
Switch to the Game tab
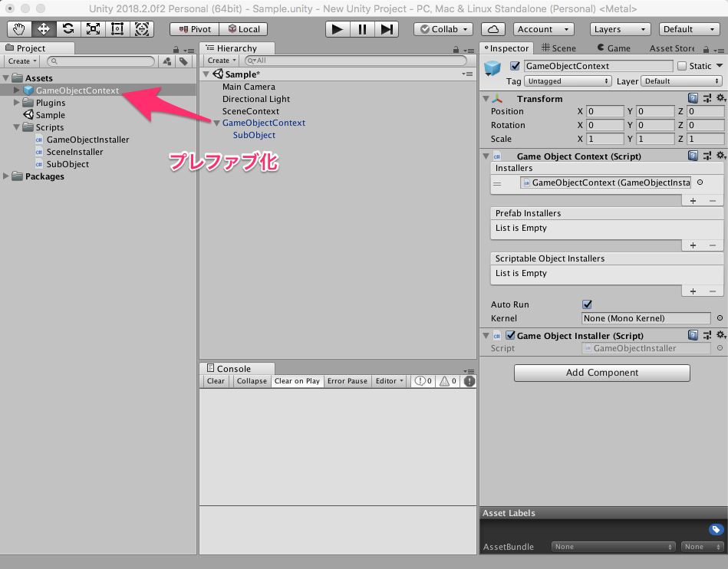614,48
